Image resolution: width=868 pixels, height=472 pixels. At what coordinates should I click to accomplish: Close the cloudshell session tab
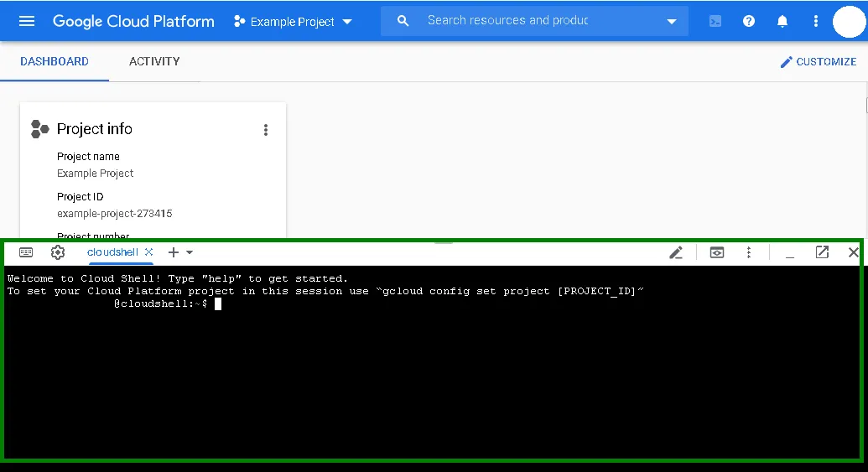(x=149, y=252)
